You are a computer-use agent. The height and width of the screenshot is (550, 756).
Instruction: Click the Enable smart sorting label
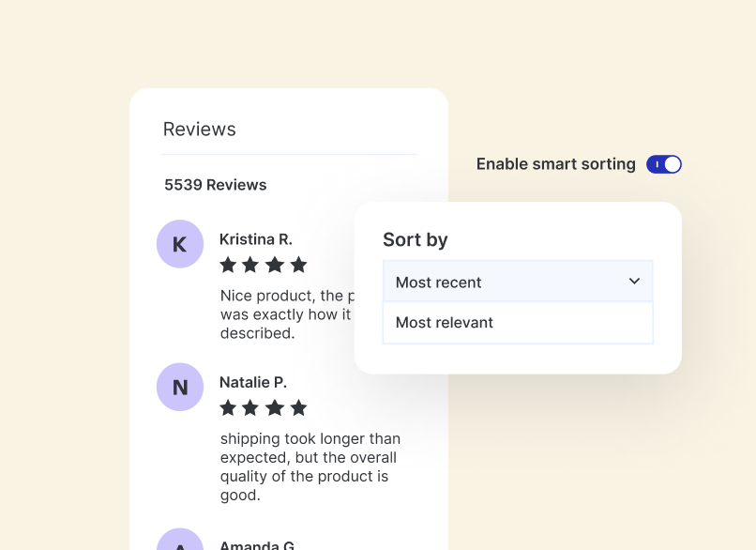pyautogui.click(x=555, y=164)
